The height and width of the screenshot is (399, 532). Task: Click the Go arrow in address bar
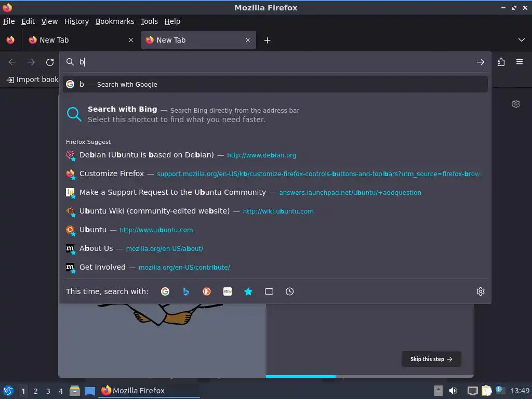(480, 62)
